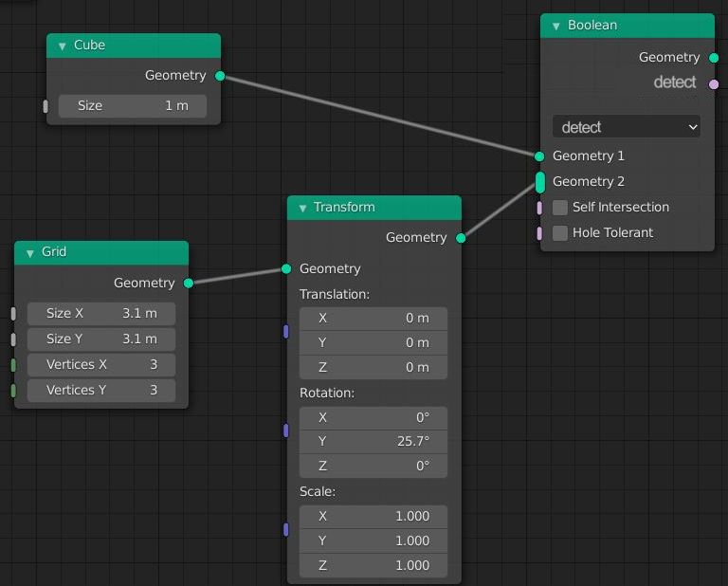The height and width of the screenshot is (586, 728).
Task: Click the Transform Geometry input socket
Action: tap(286, 269)
